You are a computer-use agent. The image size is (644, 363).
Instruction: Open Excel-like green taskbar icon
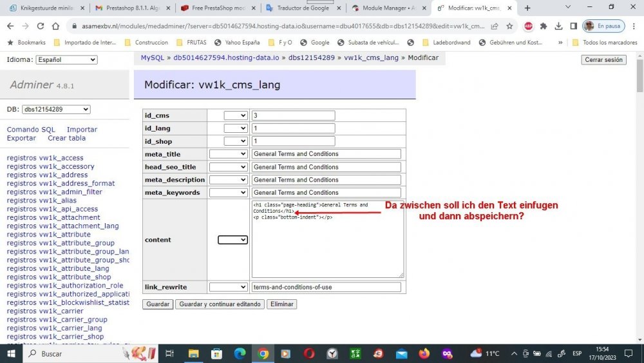click(355, 353)
